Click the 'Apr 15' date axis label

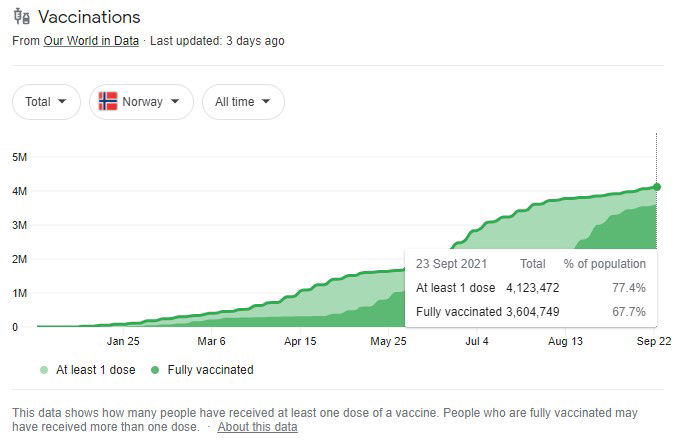tap(300, 341)
